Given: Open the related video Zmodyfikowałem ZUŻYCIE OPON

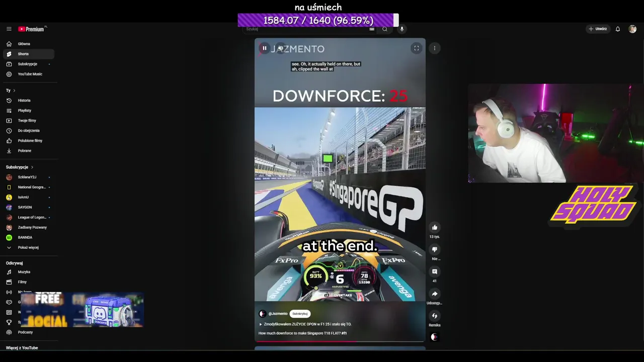Looking at the screenshot, I should tap(305, 324).
